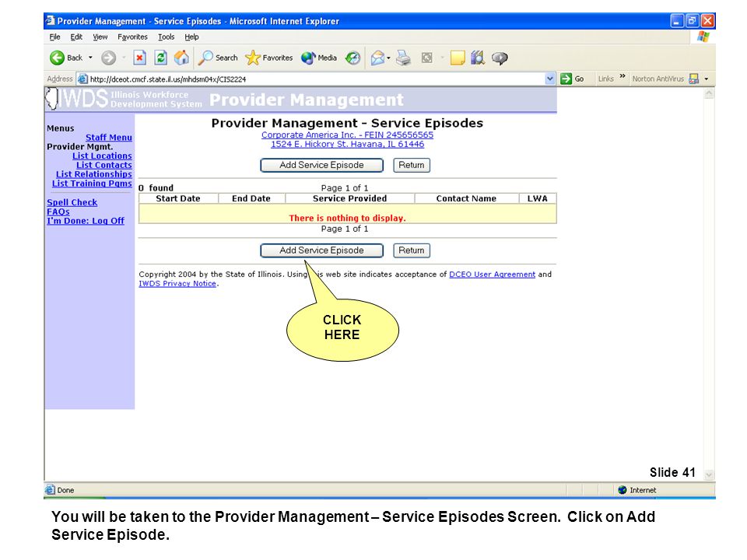Click the Messenger speech bubble icon
Image resolution: width=747 pixels, height=560 pixels.
coord(500,58)
